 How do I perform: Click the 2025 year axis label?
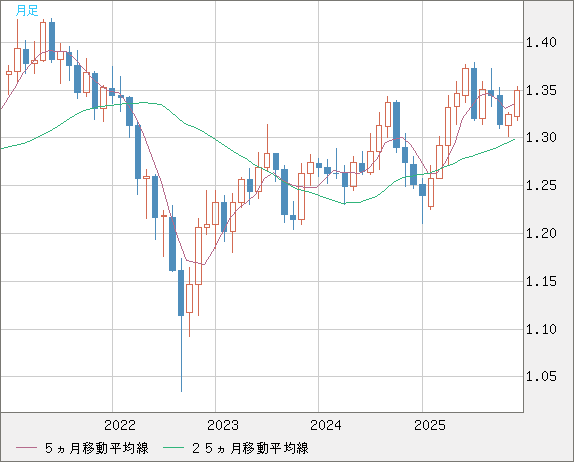(x=430, y=425)
